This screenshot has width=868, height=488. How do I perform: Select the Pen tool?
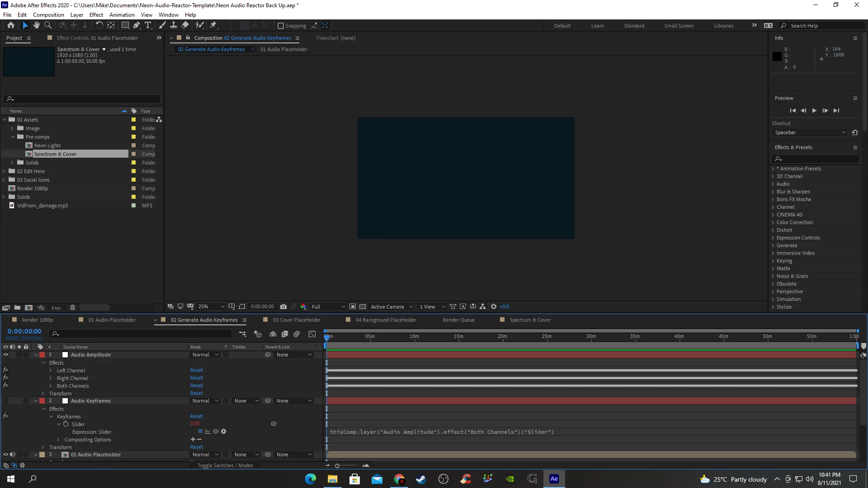pos(136,25)
